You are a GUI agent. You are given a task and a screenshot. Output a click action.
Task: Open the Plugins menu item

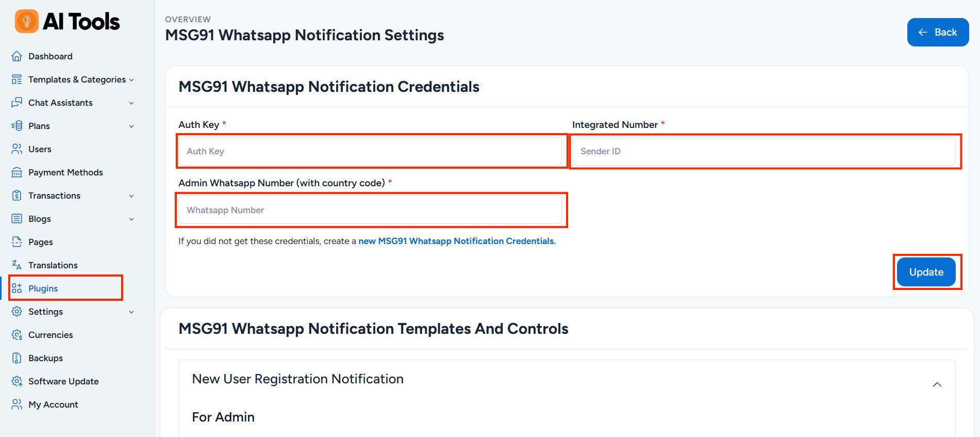43,288
